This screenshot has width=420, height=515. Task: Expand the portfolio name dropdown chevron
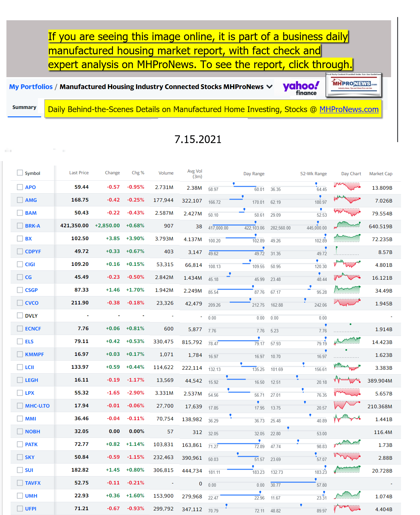pos(270,87)
